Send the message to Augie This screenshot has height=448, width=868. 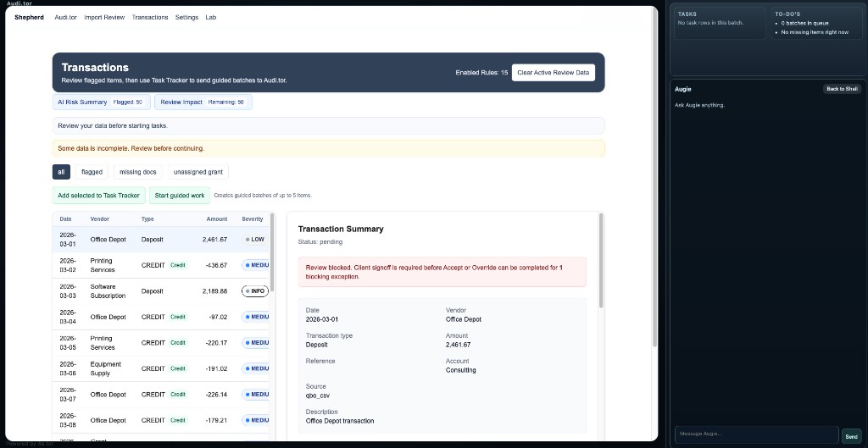pyautogui.click(x=851, y=436)
